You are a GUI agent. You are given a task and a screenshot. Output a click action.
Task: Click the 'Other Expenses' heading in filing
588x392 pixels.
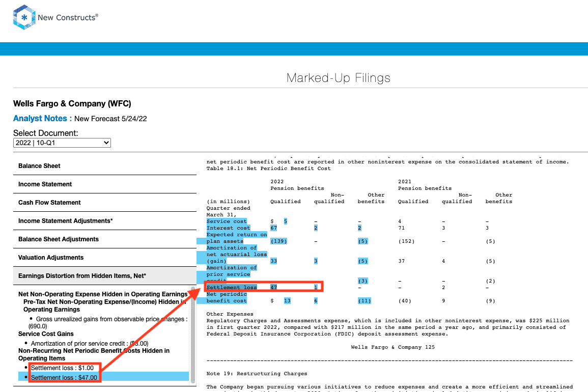pos(230,314)
